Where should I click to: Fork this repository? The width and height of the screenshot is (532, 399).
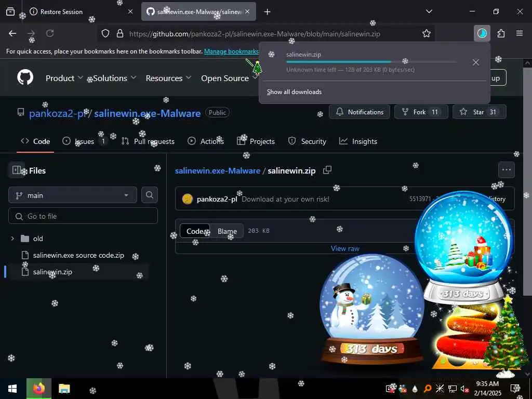[x=421, y=112]
